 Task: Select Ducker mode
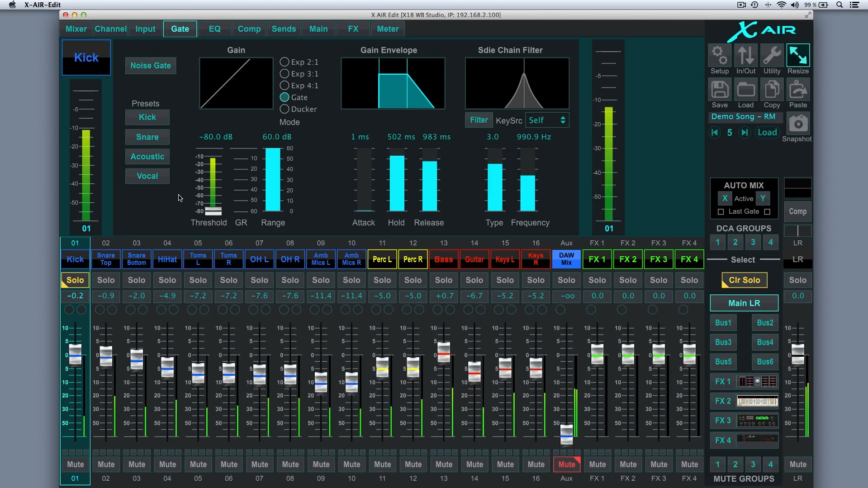click(x=285, y=109)
